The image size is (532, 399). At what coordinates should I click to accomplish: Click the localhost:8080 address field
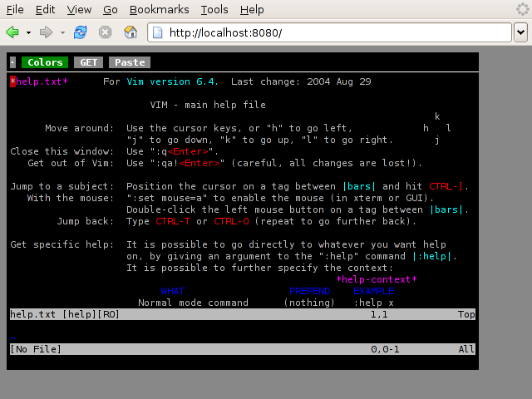[x=332, y=32]
